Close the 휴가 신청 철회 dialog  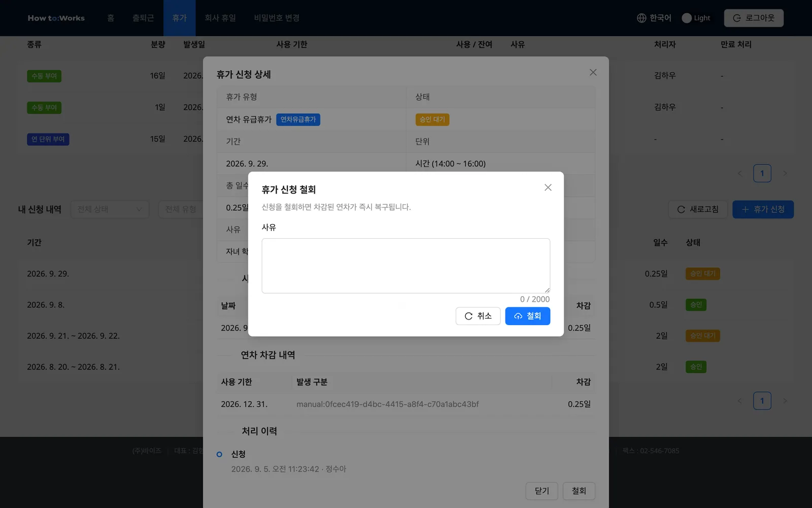coord(548,187)
